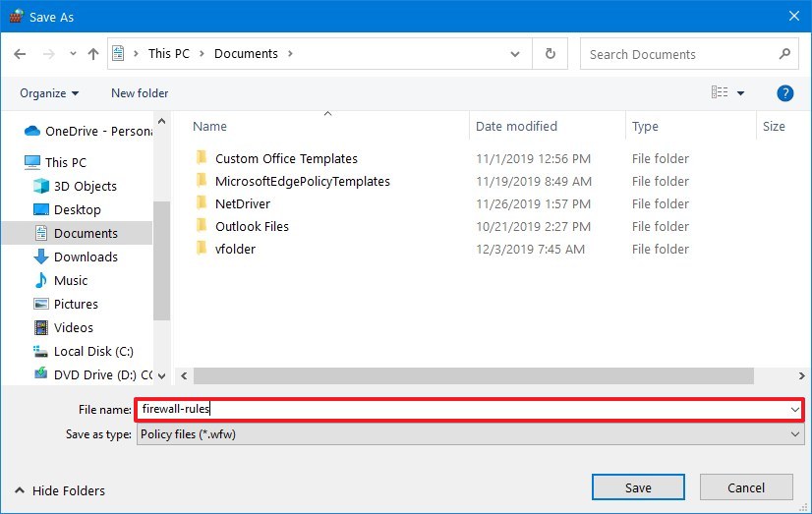Click the Cancel button
This screenshot has height=514, width=812.
(x=745, y=487)
